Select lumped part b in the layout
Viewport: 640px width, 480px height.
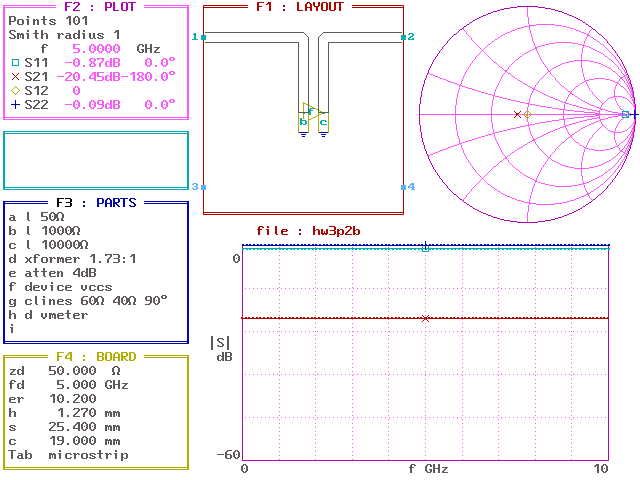pos(303,122)
